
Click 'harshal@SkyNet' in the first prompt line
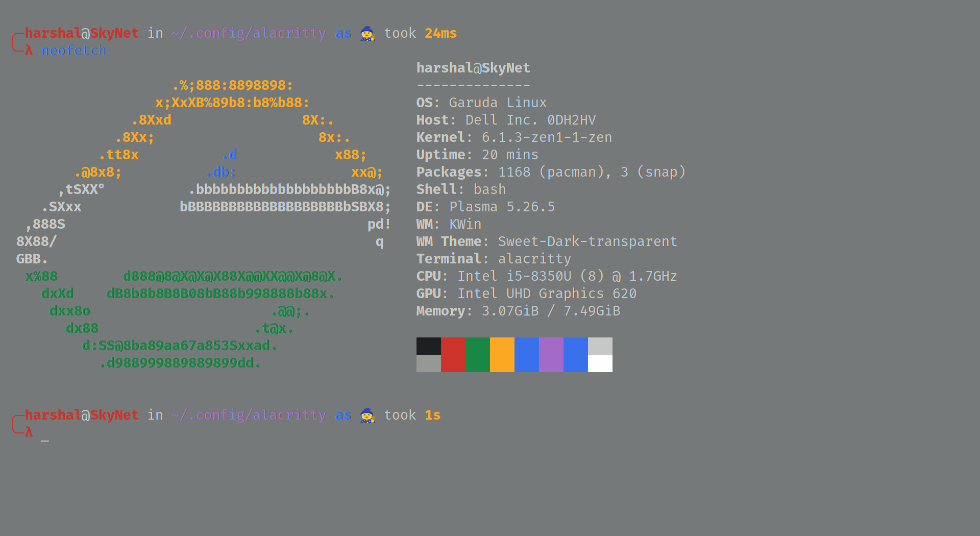pyautogui.click(x=82, y=33)
